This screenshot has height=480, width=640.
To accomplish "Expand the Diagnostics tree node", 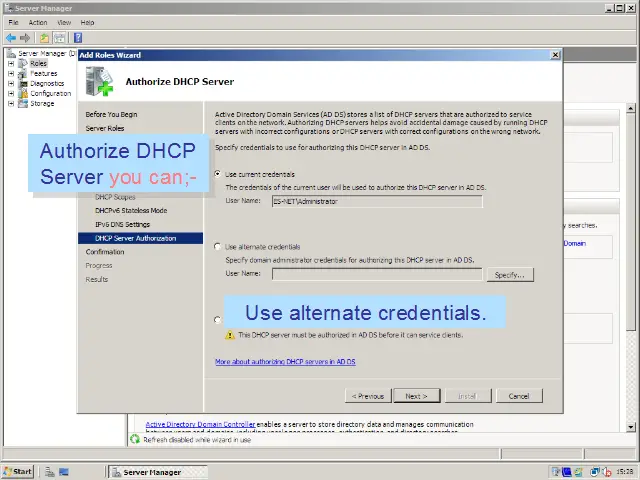I will [11, 83].
